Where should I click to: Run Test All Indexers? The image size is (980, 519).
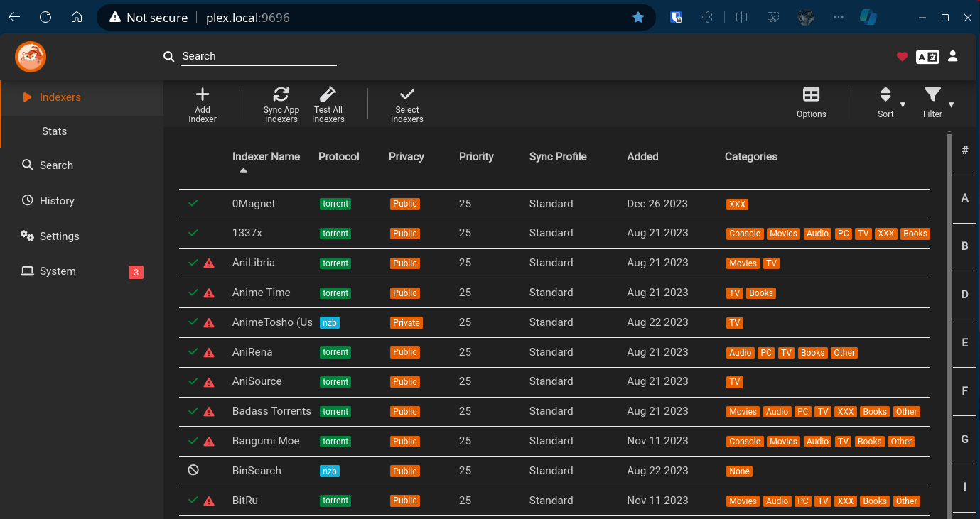(328, 94)
